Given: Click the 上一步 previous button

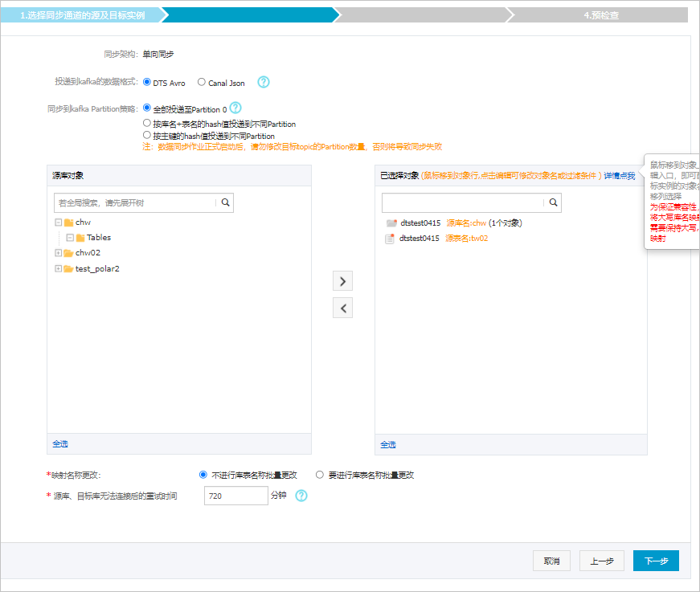Looking at the screenshot, I should 602,561.
